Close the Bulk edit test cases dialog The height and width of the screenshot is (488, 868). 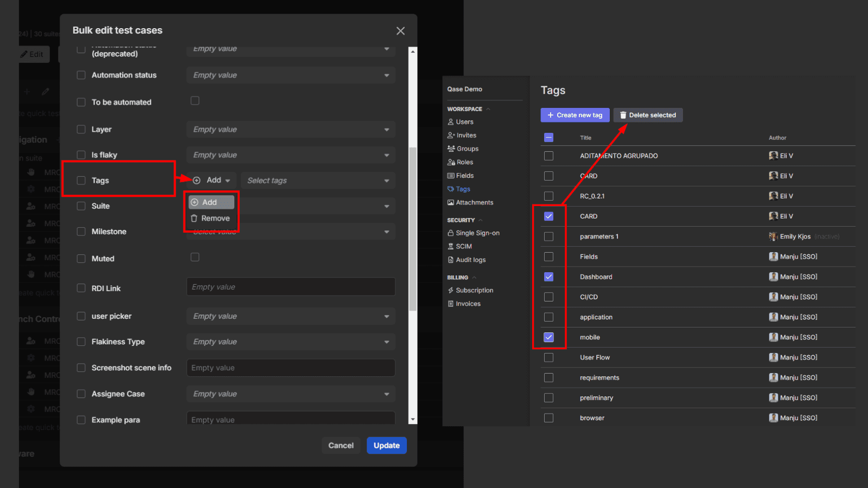click(400, 31)
